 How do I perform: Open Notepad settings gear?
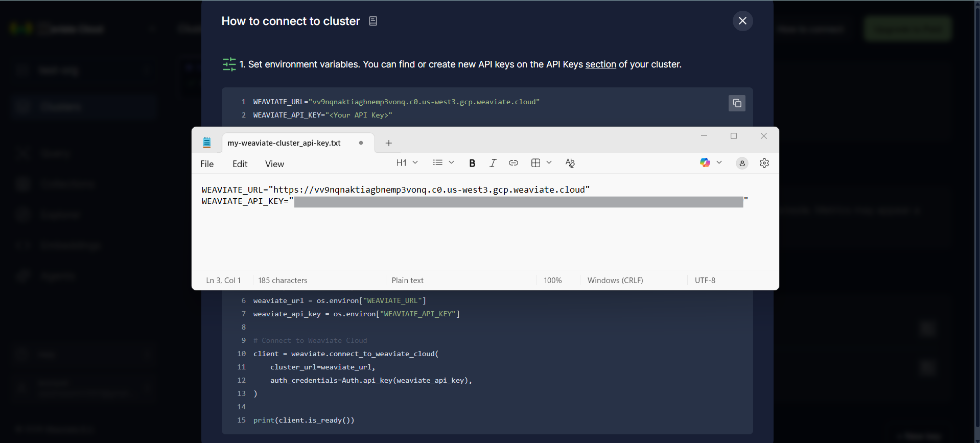tap(764, 163)
